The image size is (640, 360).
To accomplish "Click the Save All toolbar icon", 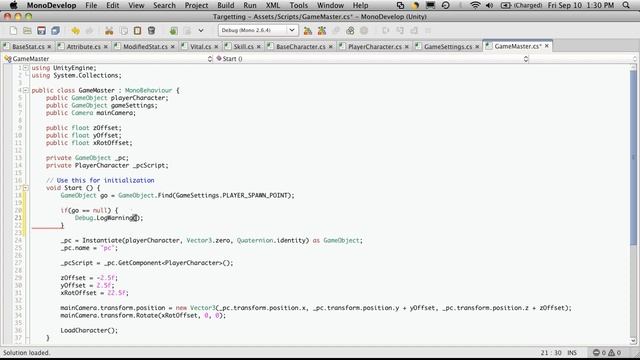I will (56, 31).
